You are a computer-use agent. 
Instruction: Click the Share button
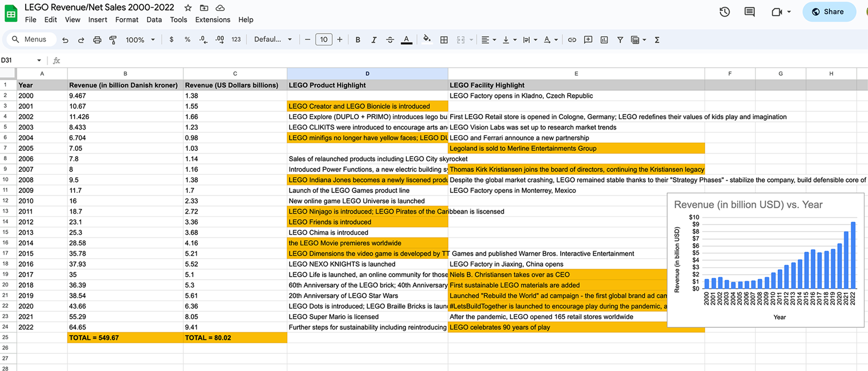[829, 12]
